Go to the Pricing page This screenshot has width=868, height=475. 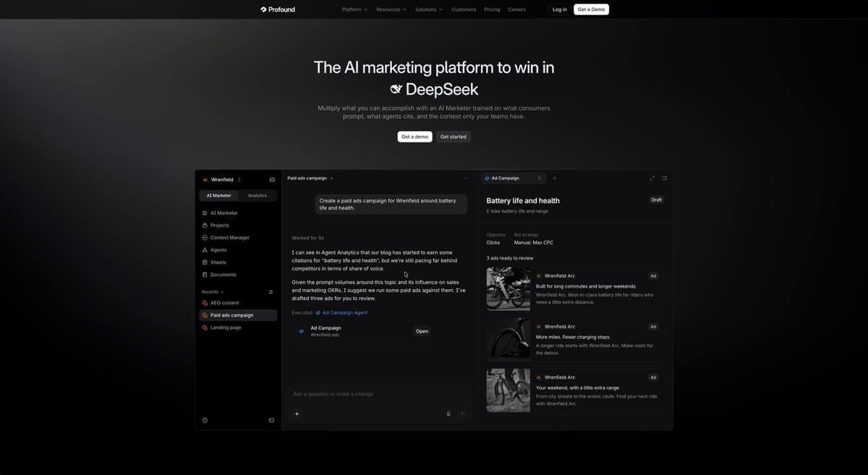coord(492,9)
